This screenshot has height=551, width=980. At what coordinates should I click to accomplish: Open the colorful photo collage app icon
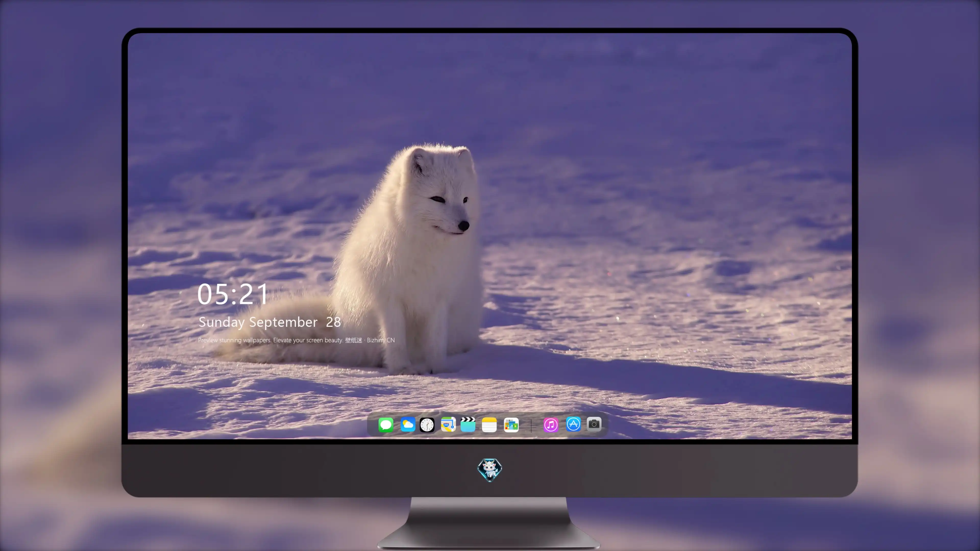pyautogui.click(x=511, y=425)
